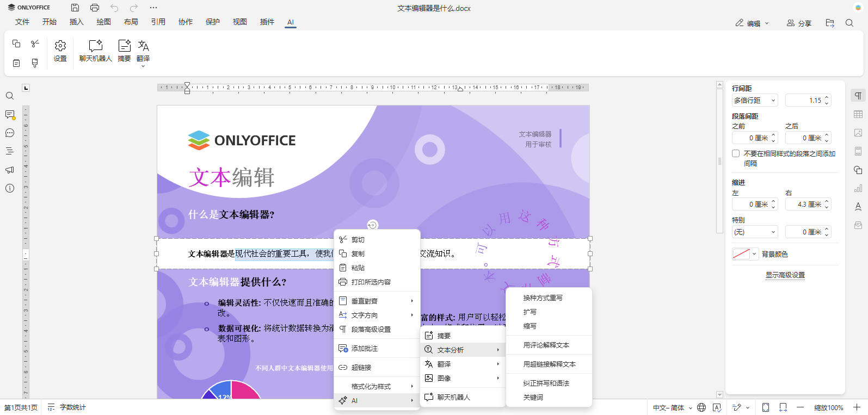This screenshot has height=415, width=868.
Task: Open table settings in right sidebar
Action: coord(858,114)
